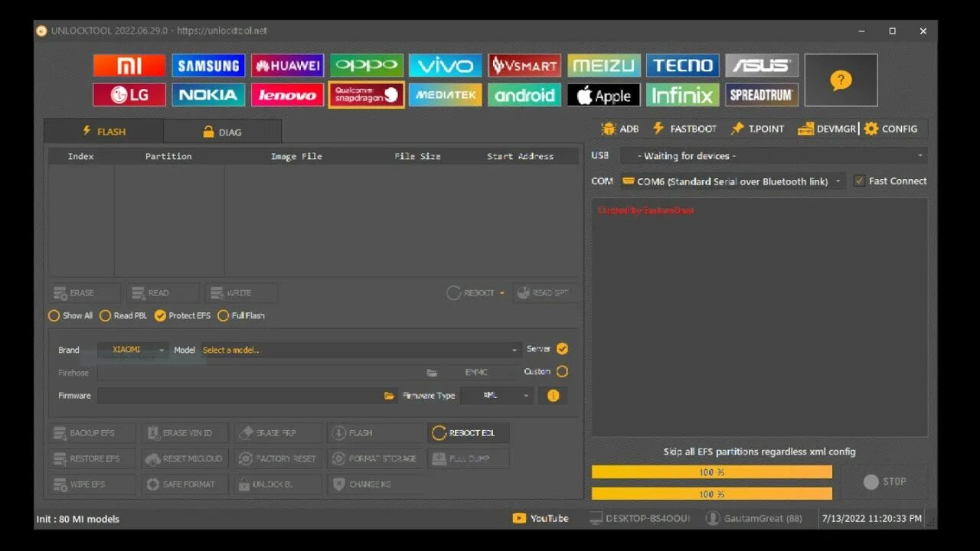Click the orange firmware info icon

(x=553, y=396)
